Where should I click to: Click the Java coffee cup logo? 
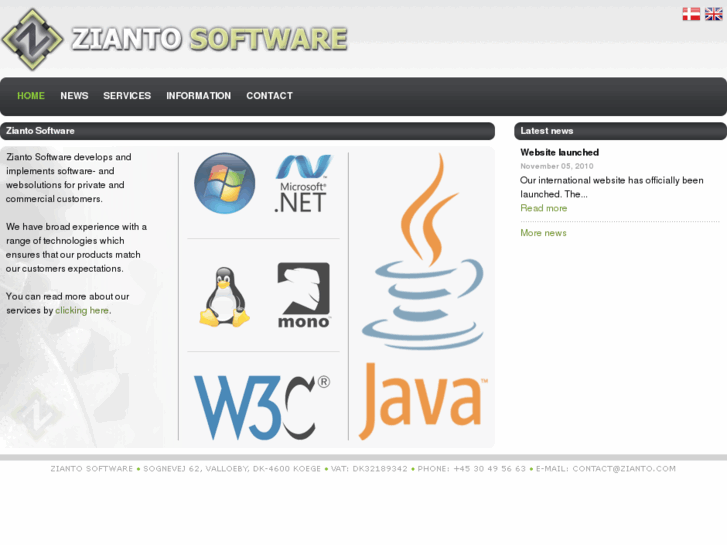pos(423,253)
